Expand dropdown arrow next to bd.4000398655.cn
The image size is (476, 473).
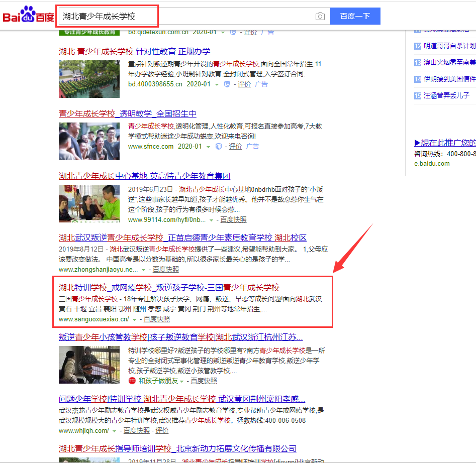217,84
